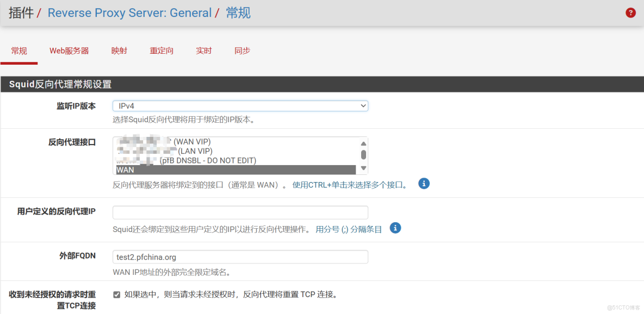Open the 实时 tab

203,51
